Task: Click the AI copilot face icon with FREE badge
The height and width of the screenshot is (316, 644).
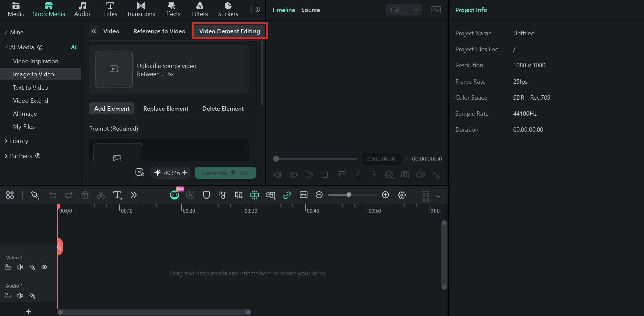Action: point(175,195)
